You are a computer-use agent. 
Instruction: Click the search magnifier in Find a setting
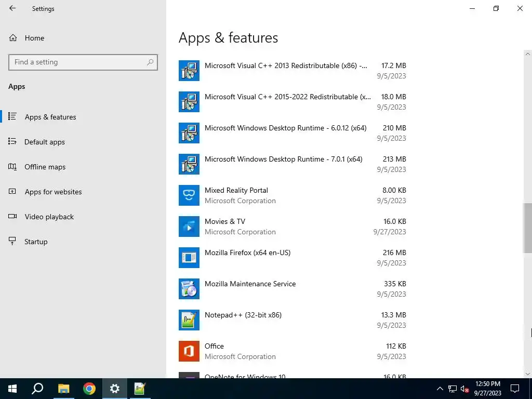coord(150,62)
